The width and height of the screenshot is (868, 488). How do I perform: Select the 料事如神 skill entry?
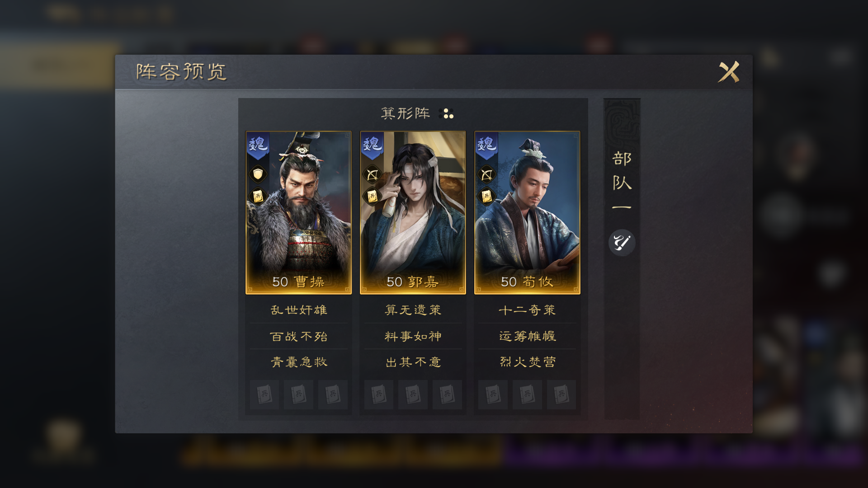point(413,336)
